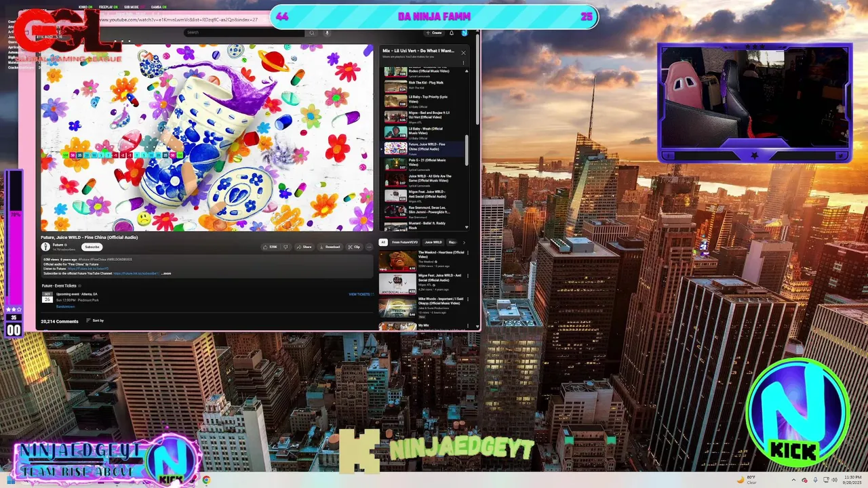The image size is (868, 488).
Task: Show more suggestion chips with the right arrow
Action: click(x=464, y=242)
